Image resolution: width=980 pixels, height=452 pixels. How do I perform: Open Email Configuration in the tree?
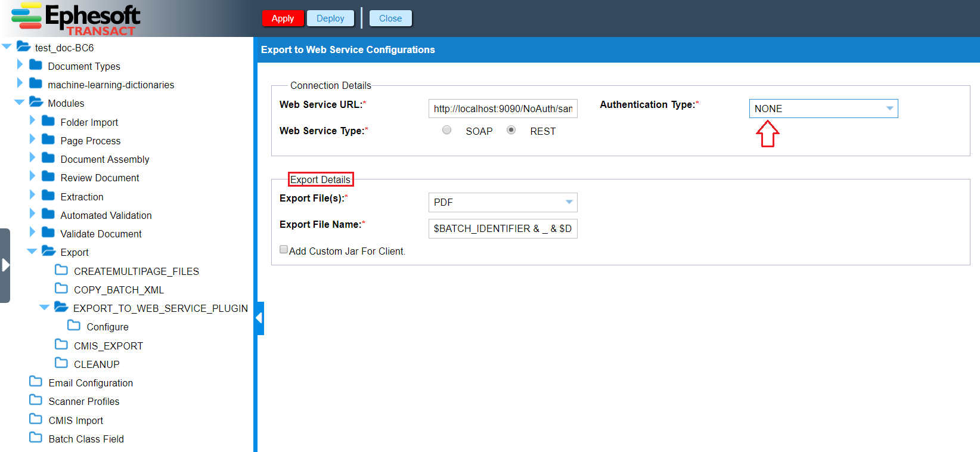tap(91, 383)
